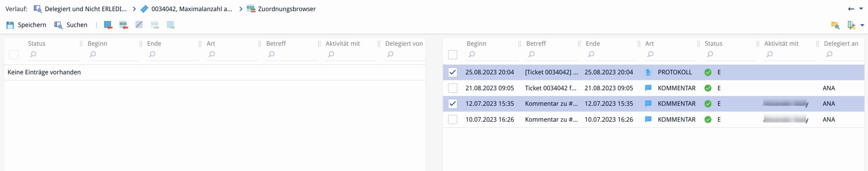Check the row dated 21.08.2023 09:05
This screenshot has width=868, height=171.
click(x=452, y=88)
